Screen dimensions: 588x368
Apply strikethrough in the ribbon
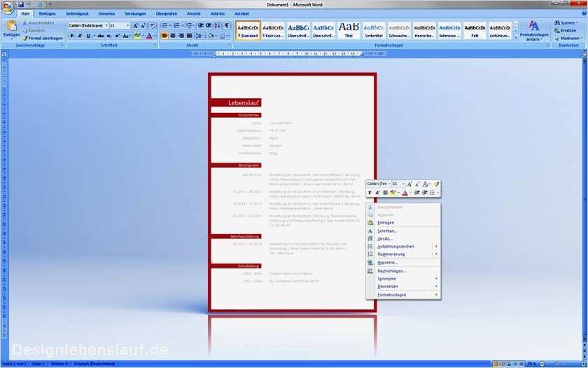pos(101,36)
